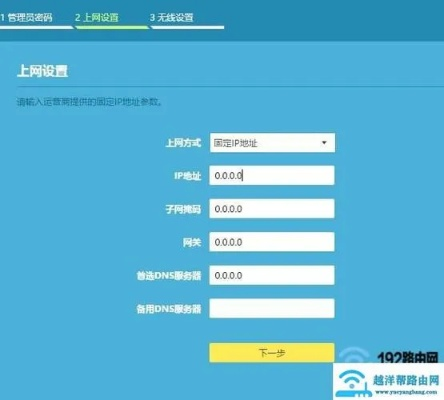
Task: Click the 子网掩码 field label
Action: pos(183,209)
